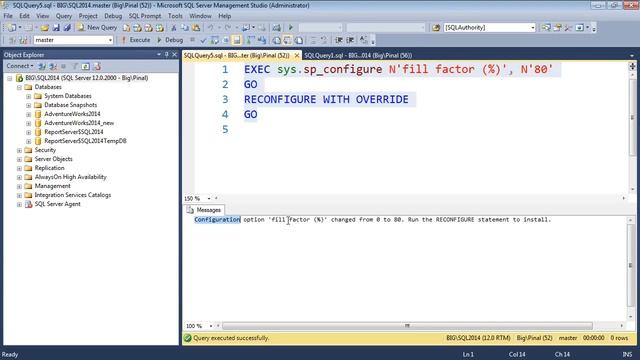Open the Query menu
Screen dimensions: 640x360
64,16
